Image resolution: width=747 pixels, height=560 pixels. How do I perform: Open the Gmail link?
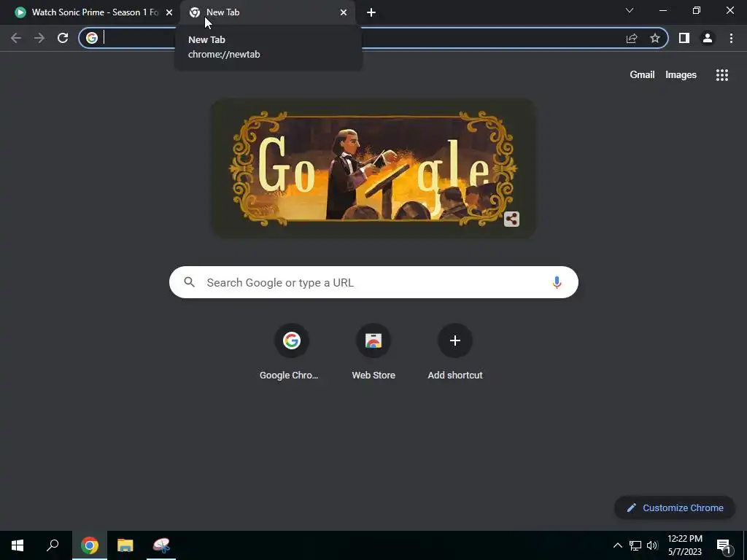tap(642, 75)
